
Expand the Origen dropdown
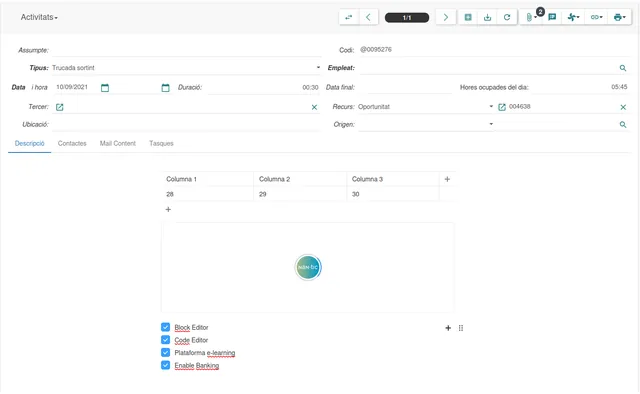pos(491,124)
